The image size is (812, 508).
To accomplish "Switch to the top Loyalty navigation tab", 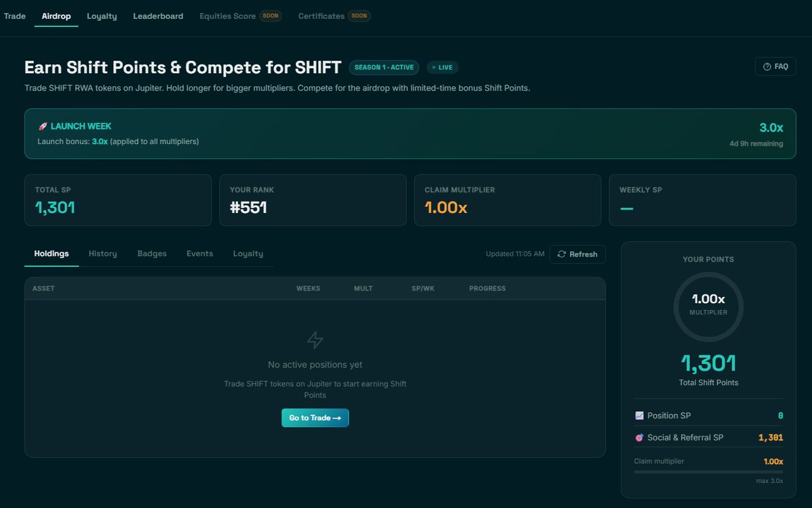I will point(101,16).
